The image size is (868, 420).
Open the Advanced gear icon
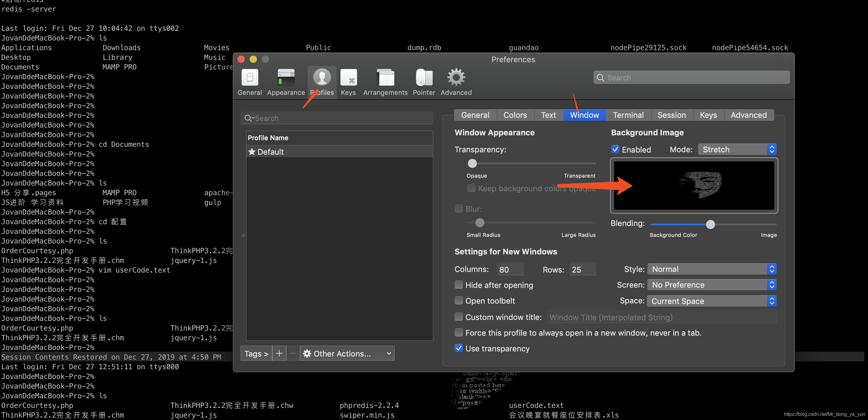[x=456, y=78]
